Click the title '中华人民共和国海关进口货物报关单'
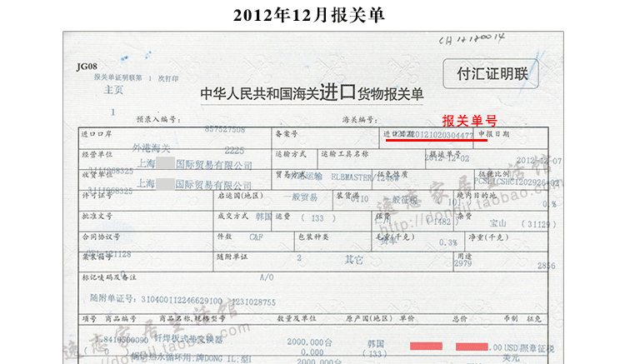Screen dimensions: 625x364 coord(312,92)
